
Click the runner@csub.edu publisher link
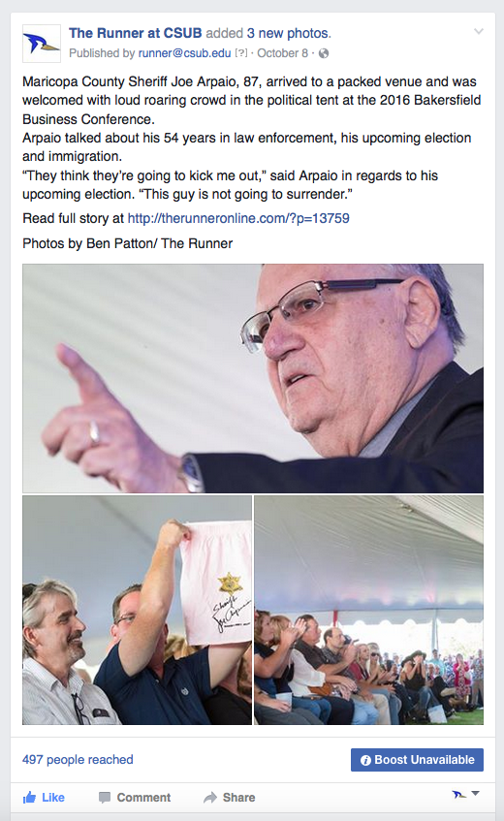[x=184, y=53]
